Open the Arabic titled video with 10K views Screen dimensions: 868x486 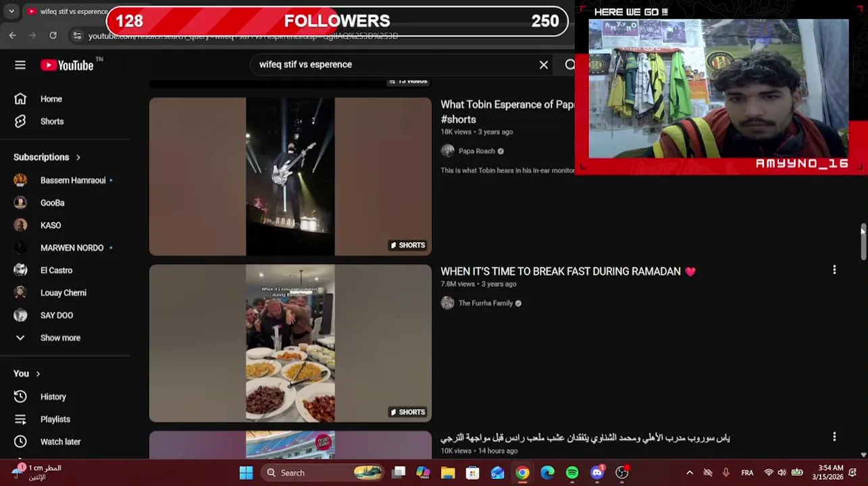click(585, 438)
